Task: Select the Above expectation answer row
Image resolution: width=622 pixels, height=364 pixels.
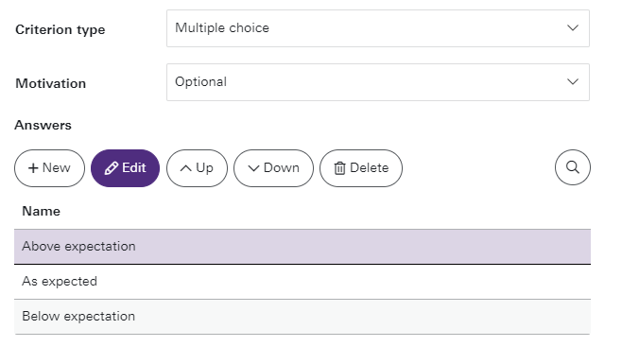Action: point(302,247)
